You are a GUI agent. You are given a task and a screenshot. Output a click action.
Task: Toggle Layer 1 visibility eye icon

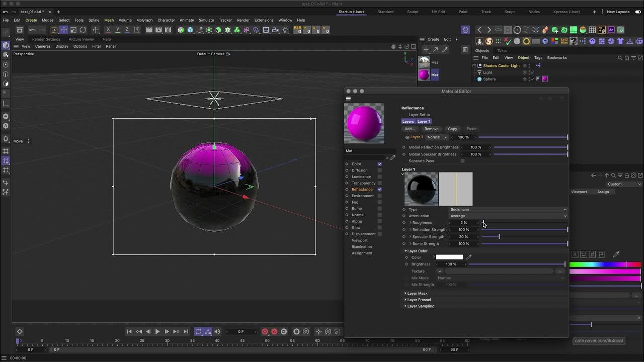407,137
